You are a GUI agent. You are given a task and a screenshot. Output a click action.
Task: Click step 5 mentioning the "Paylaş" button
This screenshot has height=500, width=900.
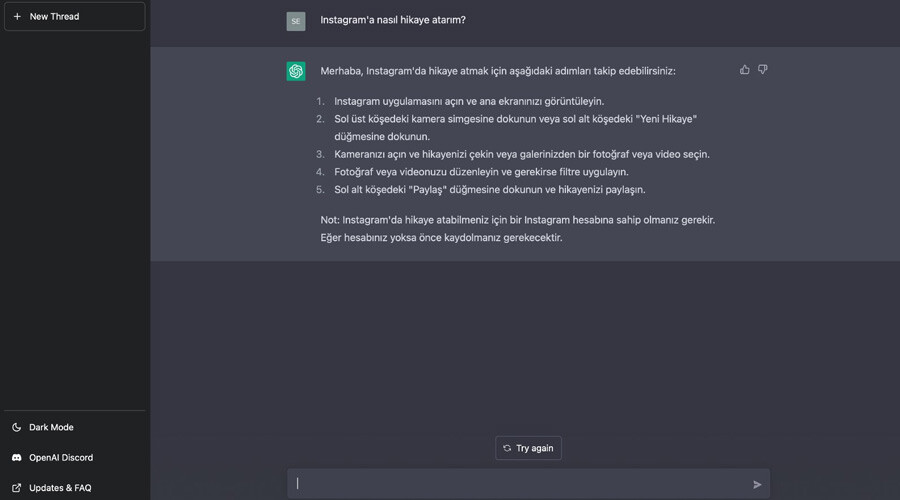pyautogui.click(x=490, y=189)
